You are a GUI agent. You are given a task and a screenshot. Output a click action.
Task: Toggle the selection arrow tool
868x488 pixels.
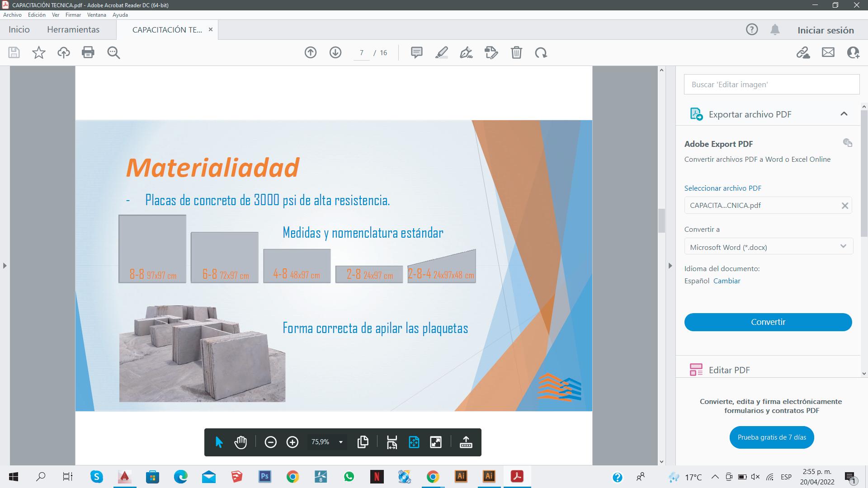pyautogui.click(x=219, y=442)
